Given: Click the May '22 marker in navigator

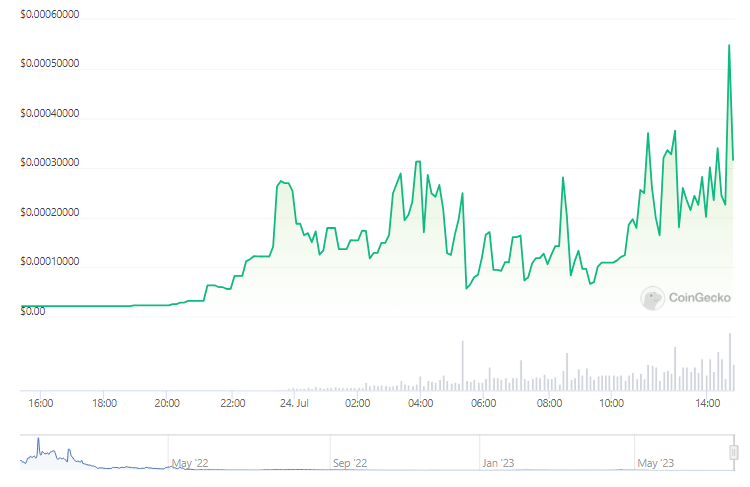Looking at the screenshot, I should point(190,463).
